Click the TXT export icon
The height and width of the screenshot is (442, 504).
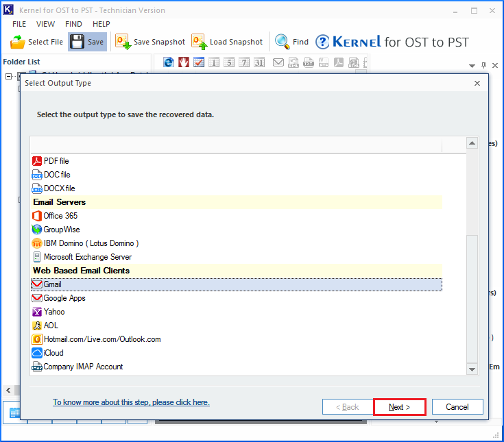coord(309,62)
